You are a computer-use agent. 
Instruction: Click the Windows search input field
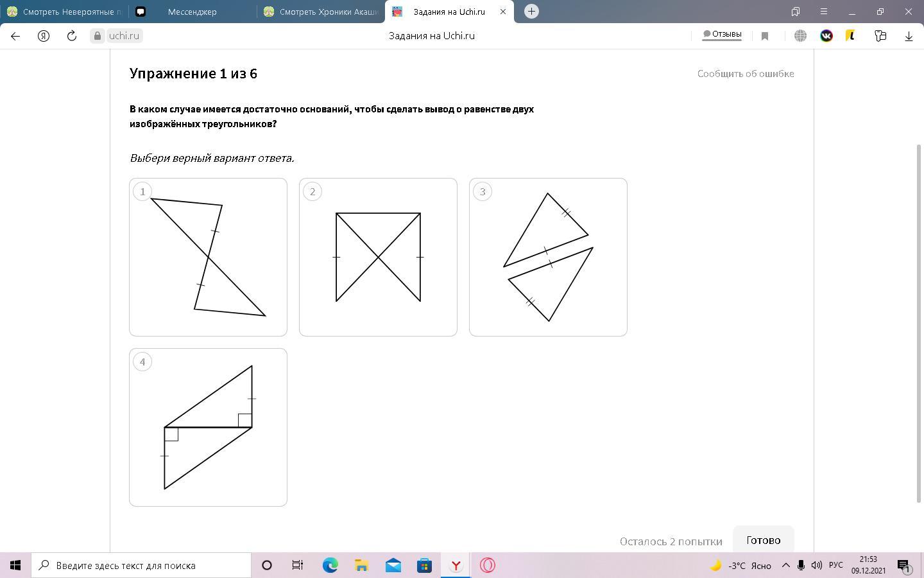click(x=141, y=565)
